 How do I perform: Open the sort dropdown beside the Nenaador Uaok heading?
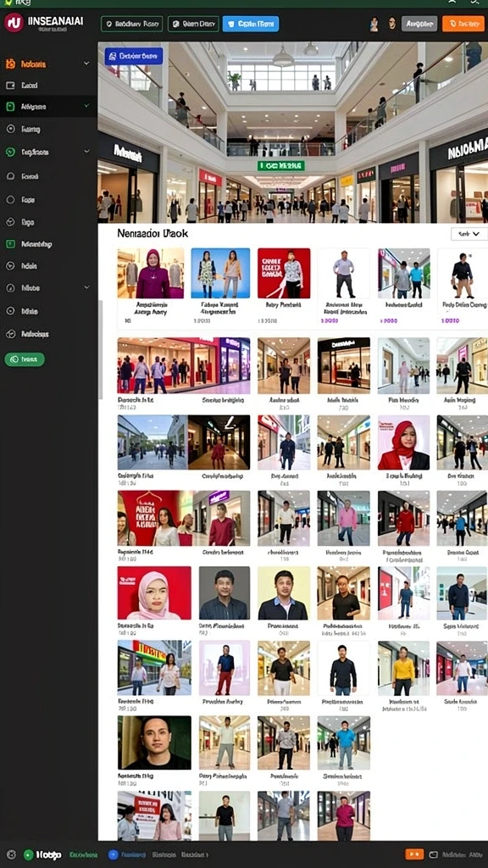click(469, 234)
